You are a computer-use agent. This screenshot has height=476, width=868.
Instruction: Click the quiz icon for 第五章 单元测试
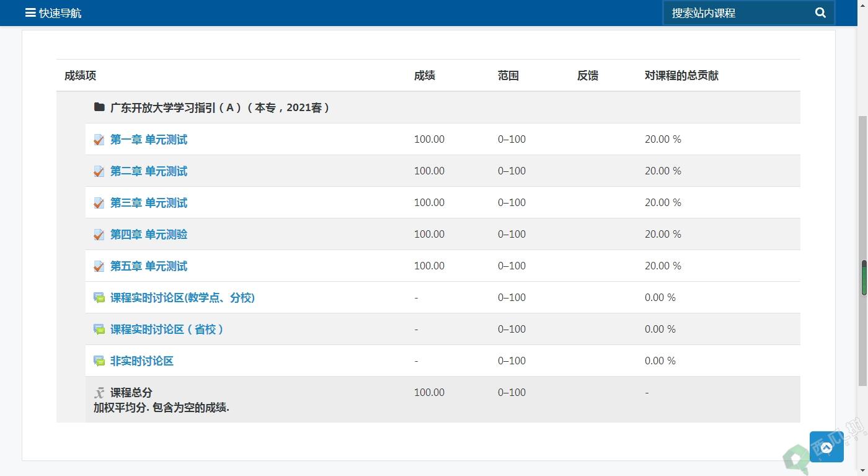tap(99, 266)
